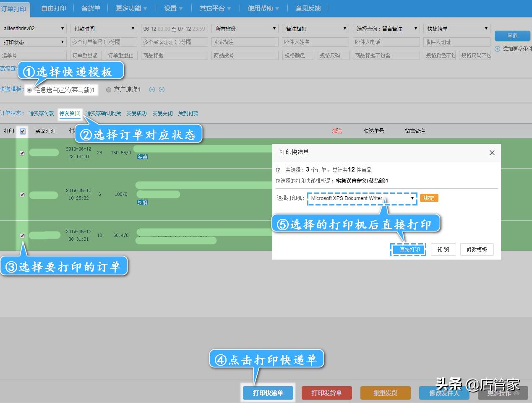Open the 所有省份 province dropdown
Image resolution: width=532 pixels, height=403 pixels.
[x=245, y=28]
